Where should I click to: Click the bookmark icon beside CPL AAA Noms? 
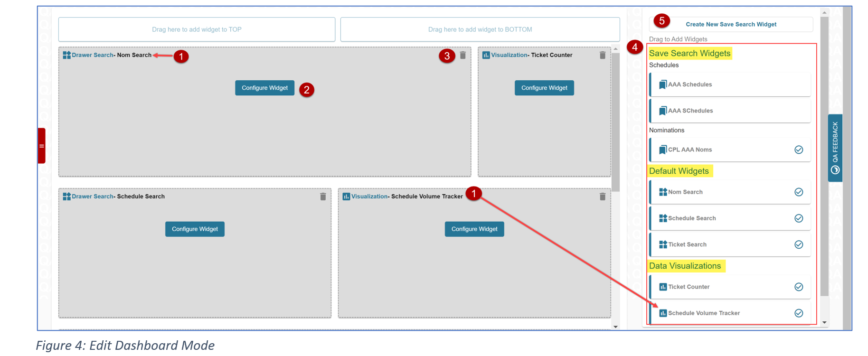[x=662, y=150]
